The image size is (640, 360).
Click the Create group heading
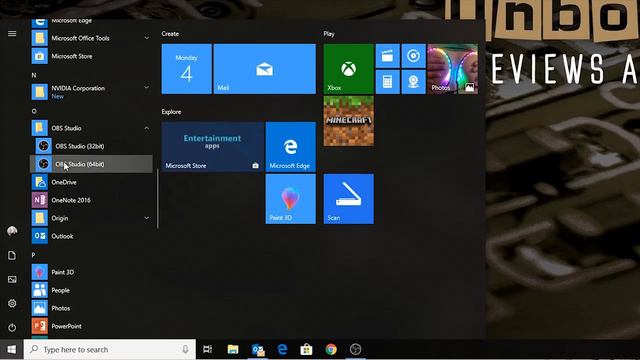point(170,34)
